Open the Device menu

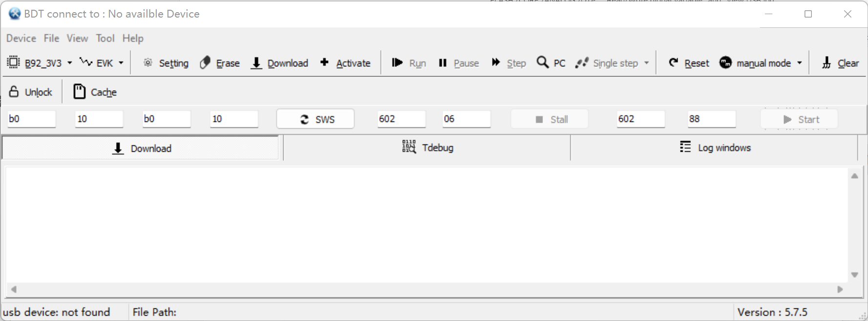pyautogui.click(x=21, y=38)
